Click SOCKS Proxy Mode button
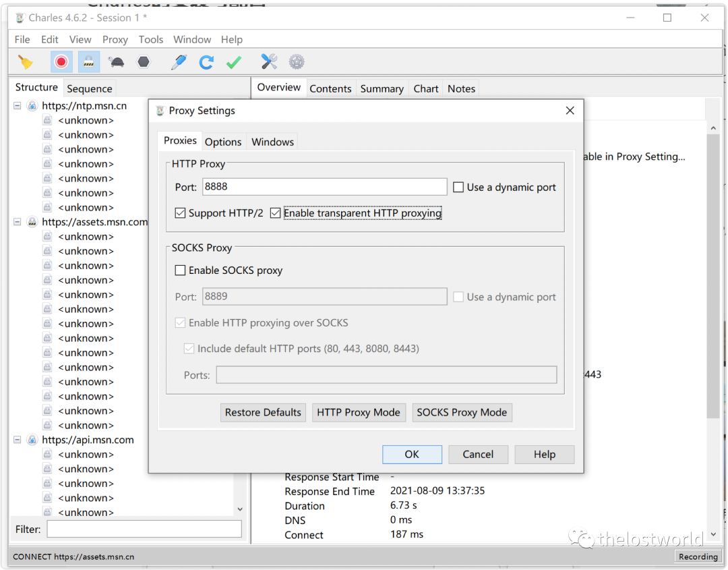Screen dimensions: 728x570 coord(462,413)
